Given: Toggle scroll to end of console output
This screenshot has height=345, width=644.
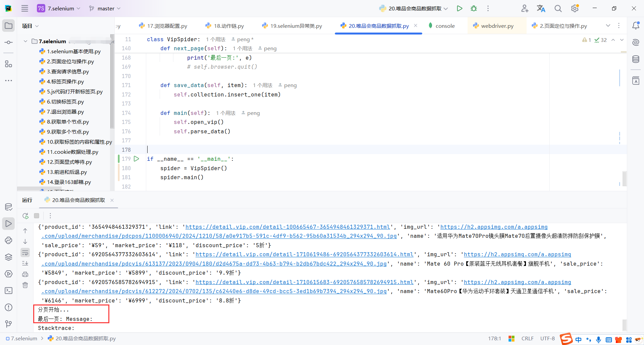Looking at the screenshot, I should [x=25, y=263].
